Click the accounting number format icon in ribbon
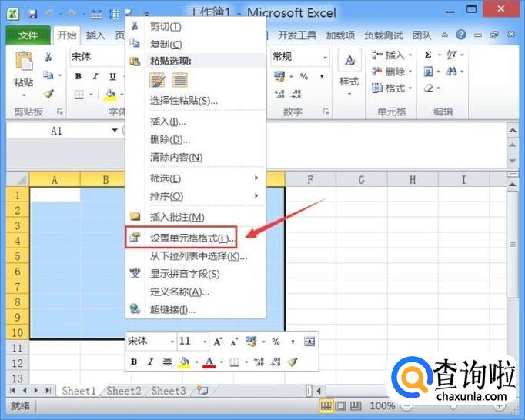Viewport: 525px width, 420px height. click(279, 76)
